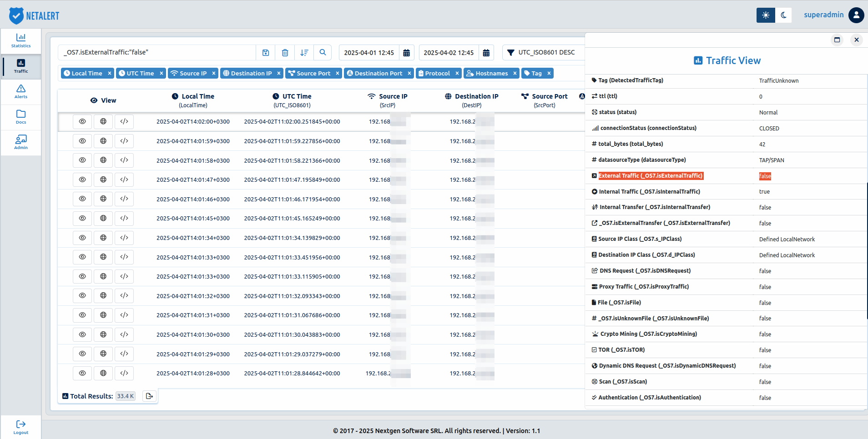Click the search query input field

click(x=157, y=52)
